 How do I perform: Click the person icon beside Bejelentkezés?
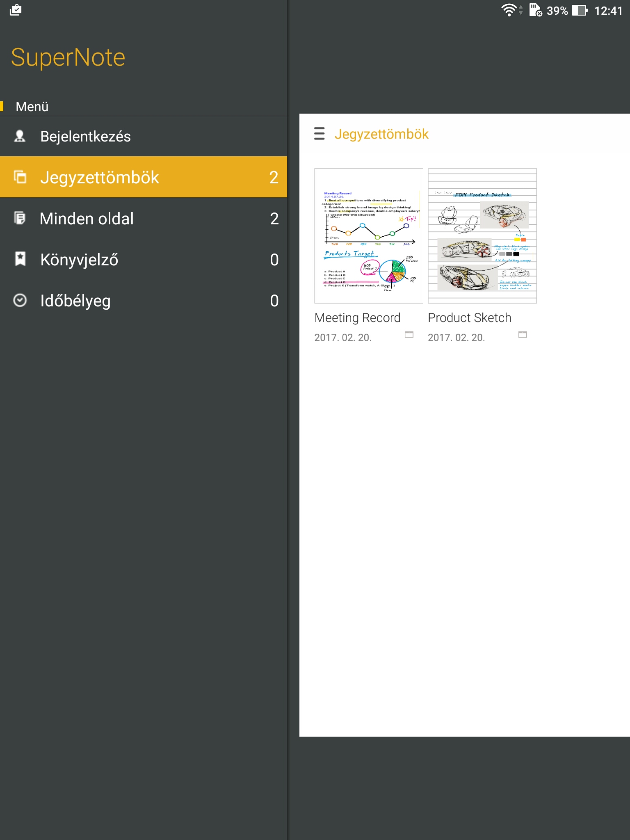point(20,136)
